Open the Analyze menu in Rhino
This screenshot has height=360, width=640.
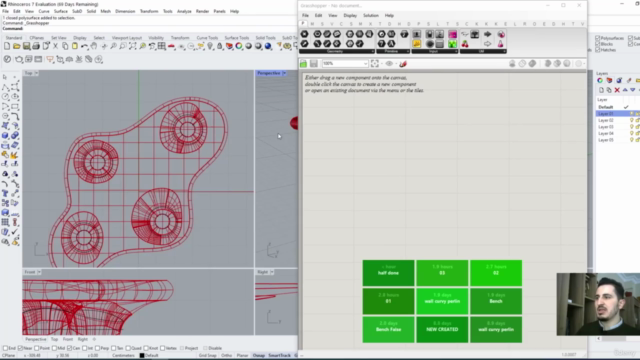184,11
